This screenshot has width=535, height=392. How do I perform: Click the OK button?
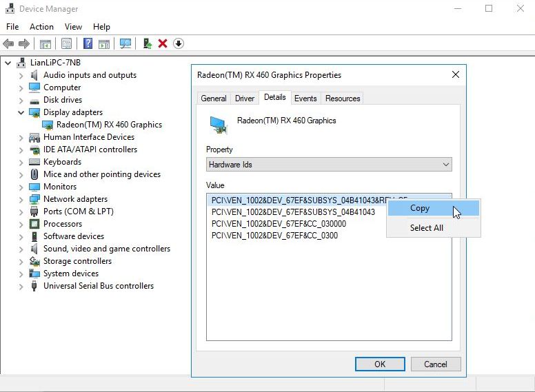click(x=380, y=364)
